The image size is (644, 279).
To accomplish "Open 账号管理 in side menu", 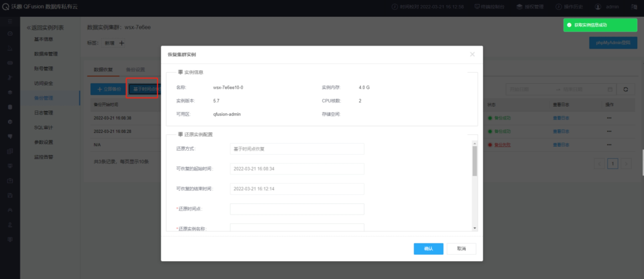I will [x=44, y=69].
